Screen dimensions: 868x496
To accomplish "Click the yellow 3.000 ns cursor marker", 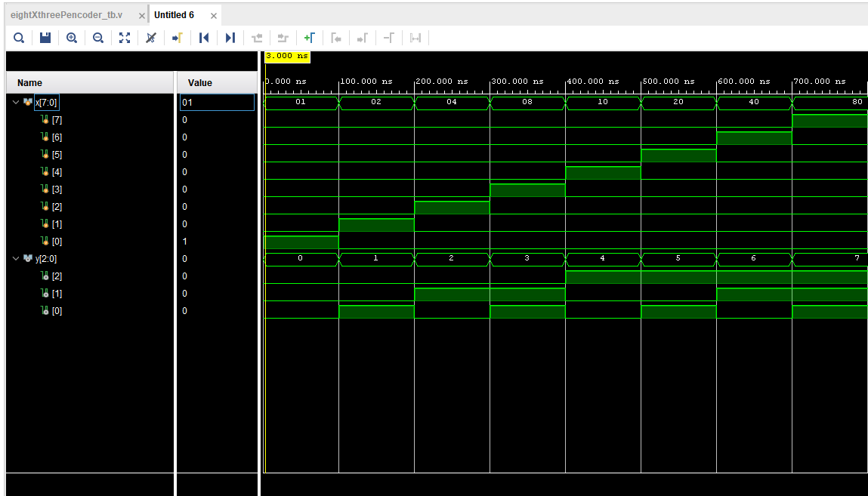I will click(287, 56).
